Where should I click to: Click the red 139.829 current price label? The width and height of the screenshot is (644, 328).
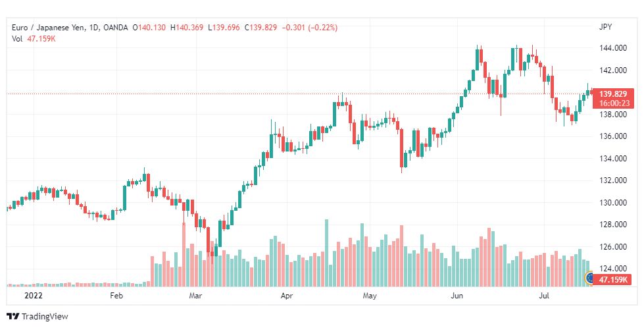[x=613, y=94]
